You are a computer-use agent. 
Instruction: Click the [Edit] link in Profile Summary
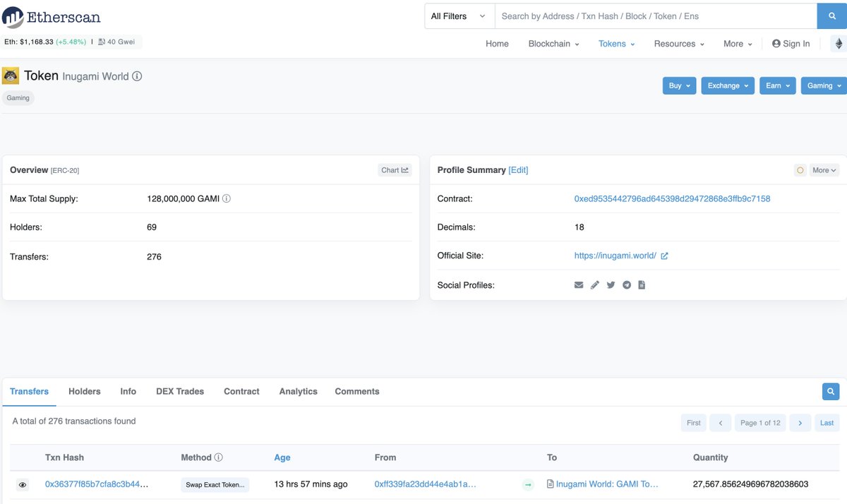(x=518, y=170)
